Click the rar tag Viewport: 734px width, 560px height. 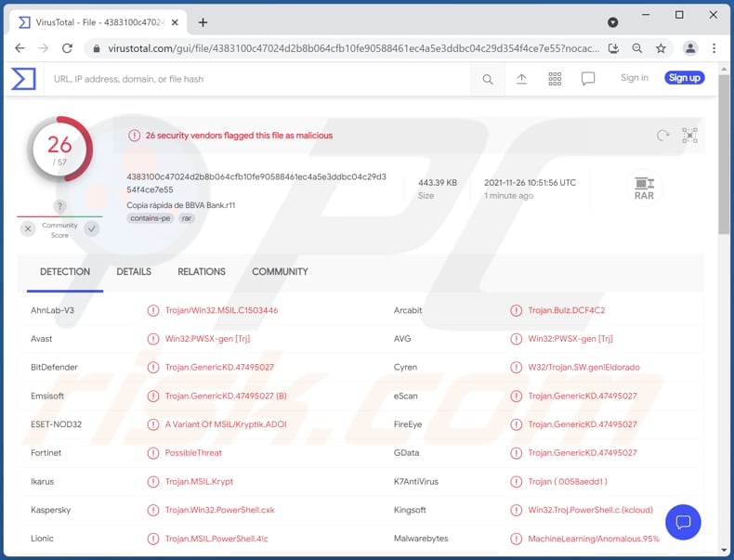click(187, 218)
